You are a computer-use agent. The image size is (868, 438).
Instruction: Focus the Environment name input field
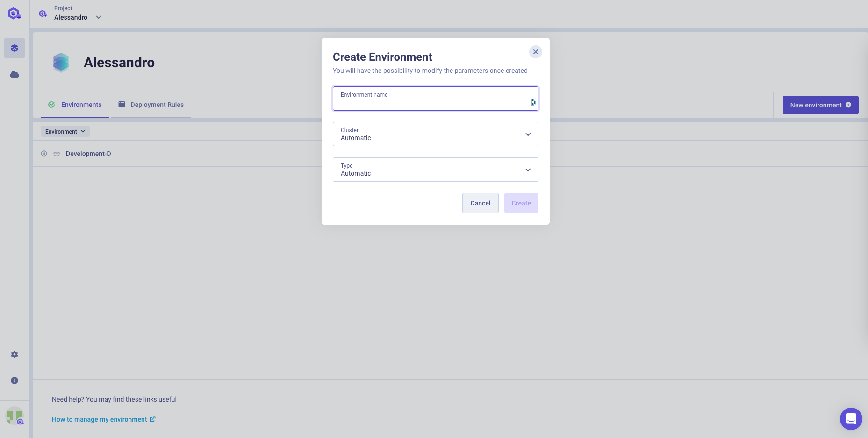pyautogui.click(x=436, y=99)
